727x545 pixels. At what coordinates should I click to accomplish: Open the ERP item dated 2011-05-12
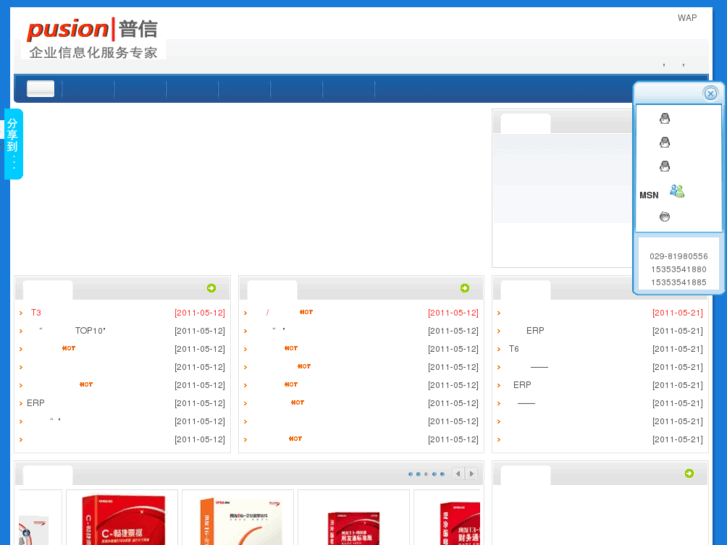pyautogui.click(x=36, y=403)
